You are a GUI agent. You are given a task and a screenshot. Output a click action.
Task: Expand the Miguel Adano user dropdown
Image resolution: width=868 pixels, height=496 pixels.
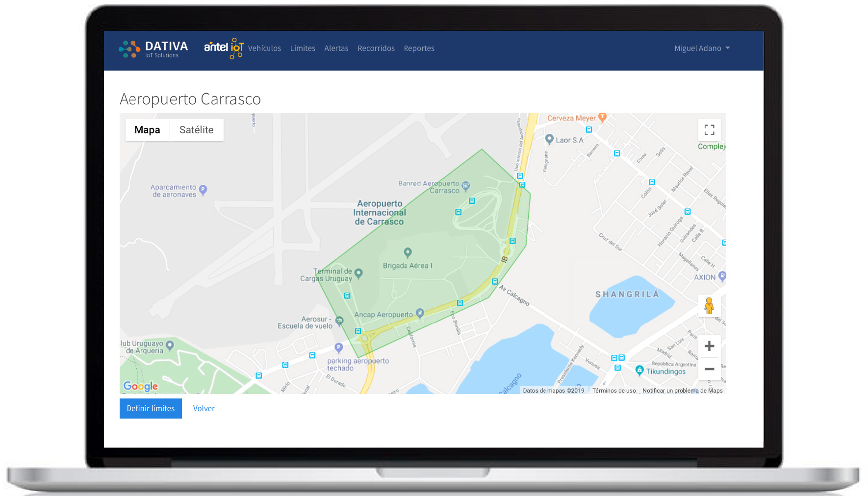pos(702,48)
